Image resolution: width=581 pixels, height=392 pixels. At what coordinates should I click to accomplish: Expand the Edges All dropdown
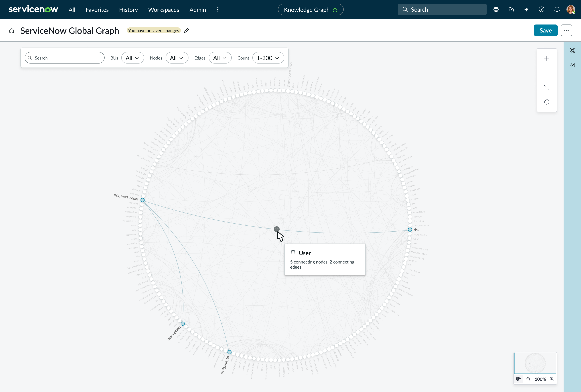pos(220,58)
